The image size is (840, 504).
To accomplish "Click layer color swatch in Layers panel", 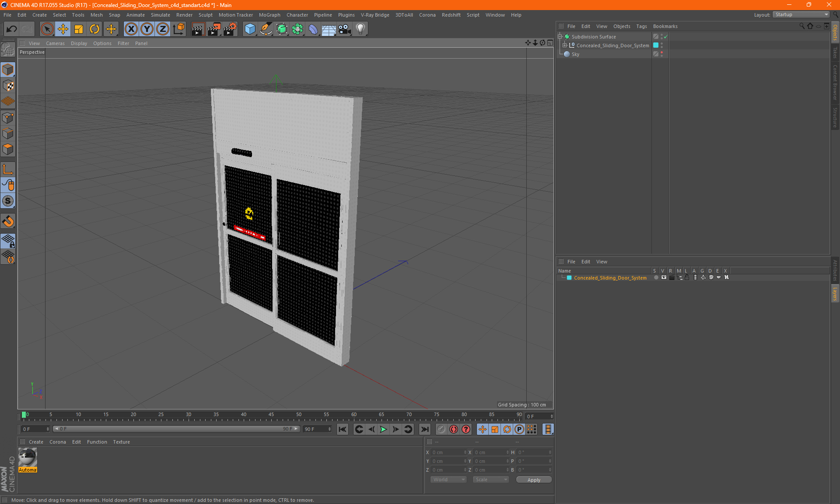I will coord(569,278).
